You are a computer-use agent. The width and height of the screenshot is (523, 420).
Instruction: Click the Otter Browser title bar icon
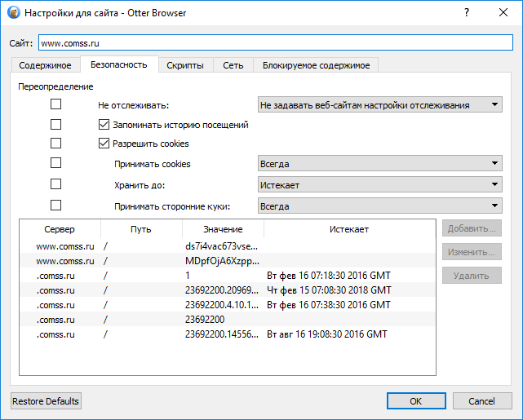13,13
